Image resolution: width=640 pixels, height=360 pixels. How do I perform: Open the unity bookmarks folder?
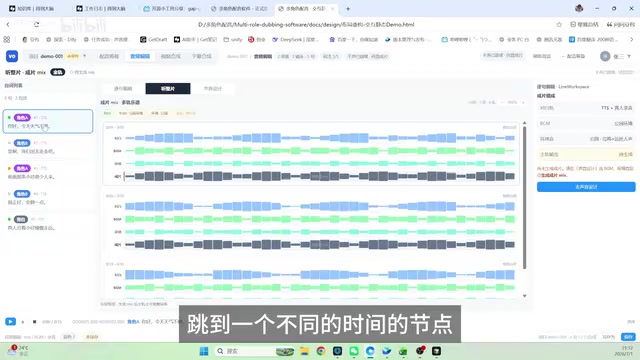click(233, 40)
